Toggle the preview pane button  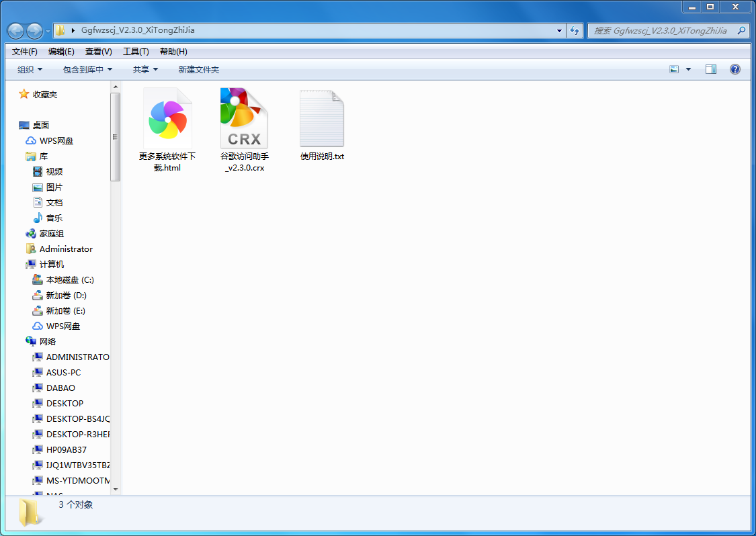coord(711,69)
